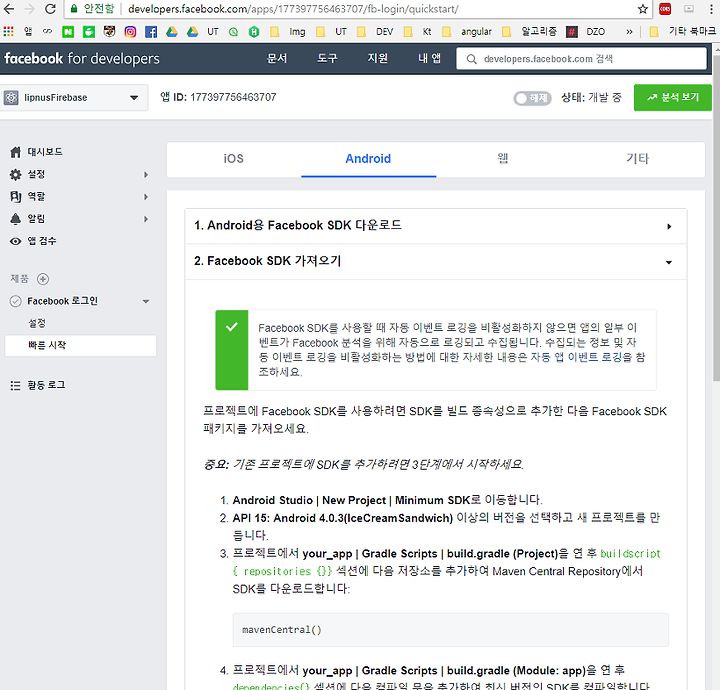Screen dimensions: 720x690
Task: Open the 도구 top menu
Action: pyautogui.click(x=327, y=58)
